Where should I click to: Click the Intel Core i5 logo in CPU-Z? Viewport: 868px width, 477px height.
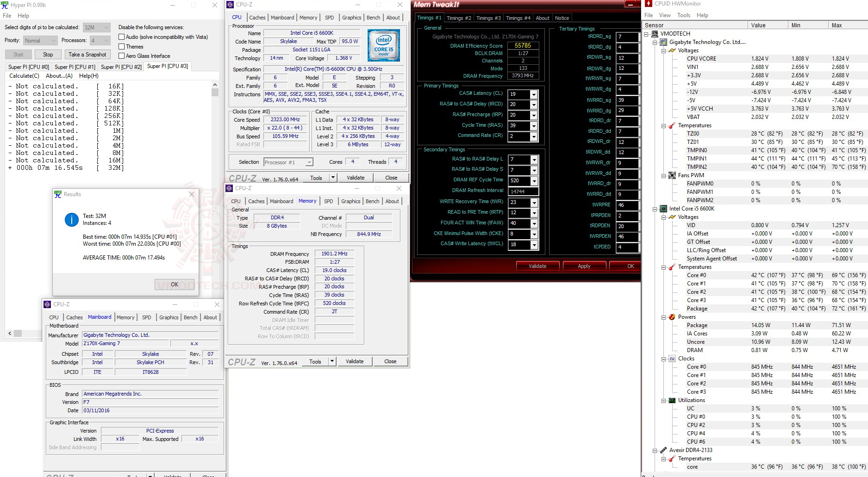383,46
